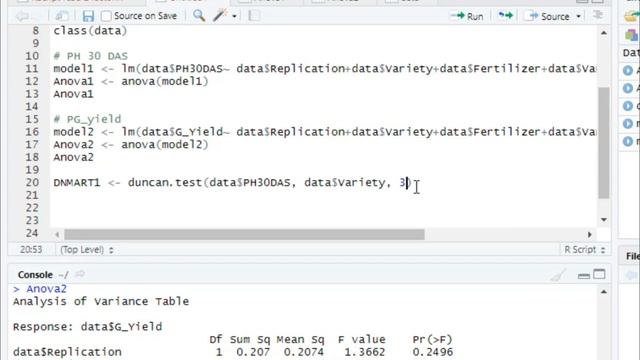This screenshot has height=360, width=640.
Task: Click the line 'Anova1 <- anova(model1)'
Action: (x=131, y=81)
